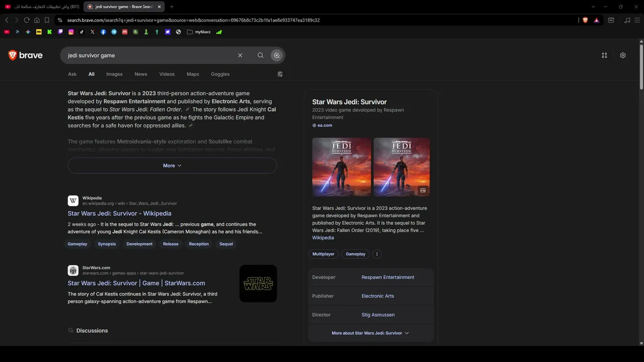644x362 pixels.
Task: Open the Twitch bookmark icon
Action: coord(60,32)
